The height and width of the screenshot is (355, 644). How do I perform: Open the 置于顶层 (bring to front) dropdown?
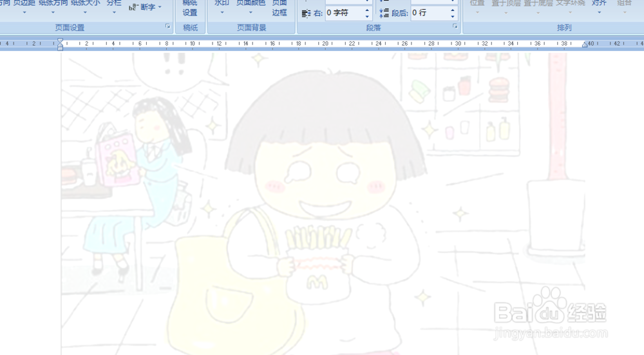click(x=506, y=7)
